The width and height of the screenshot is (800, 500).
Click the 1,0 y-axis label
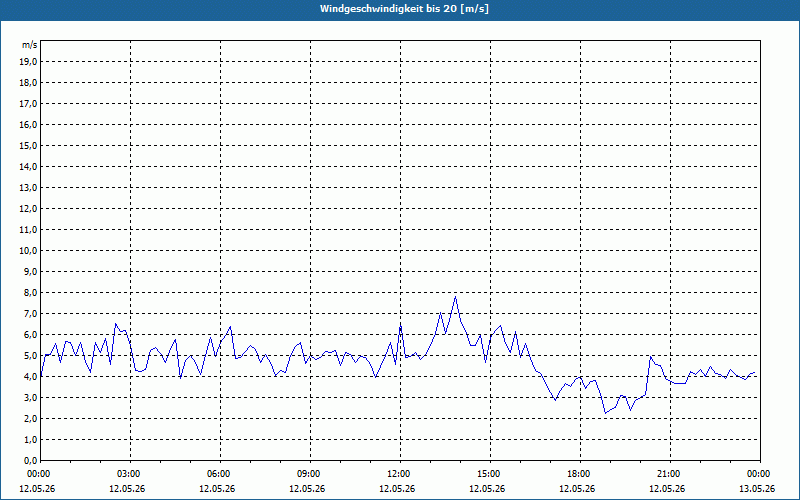pos(30,439)
